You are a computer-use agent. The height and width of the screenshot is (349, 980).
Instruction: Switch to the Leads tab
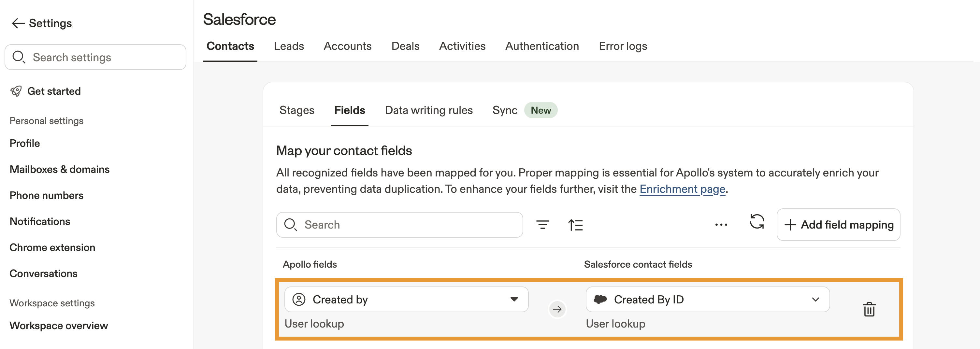tap(289, 46)
